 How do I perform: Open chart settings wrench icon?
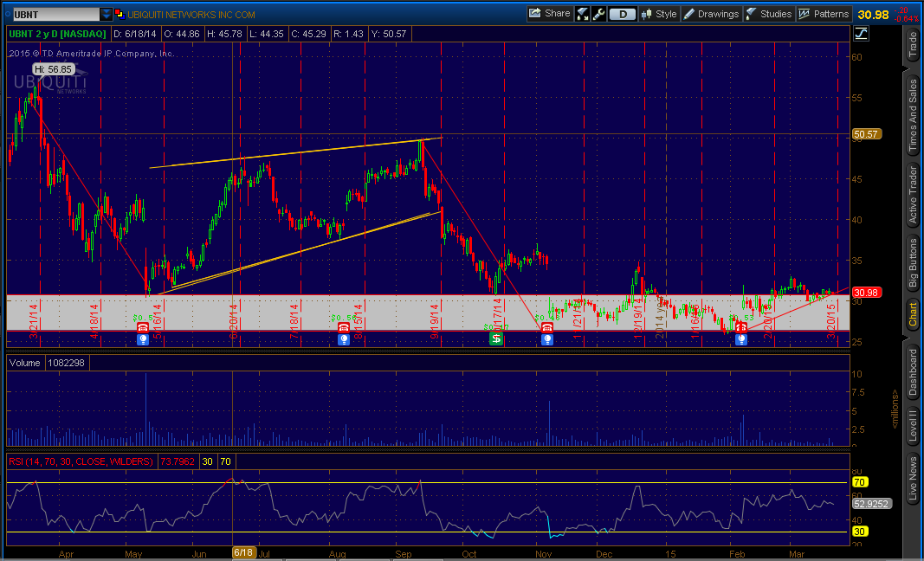598,14
